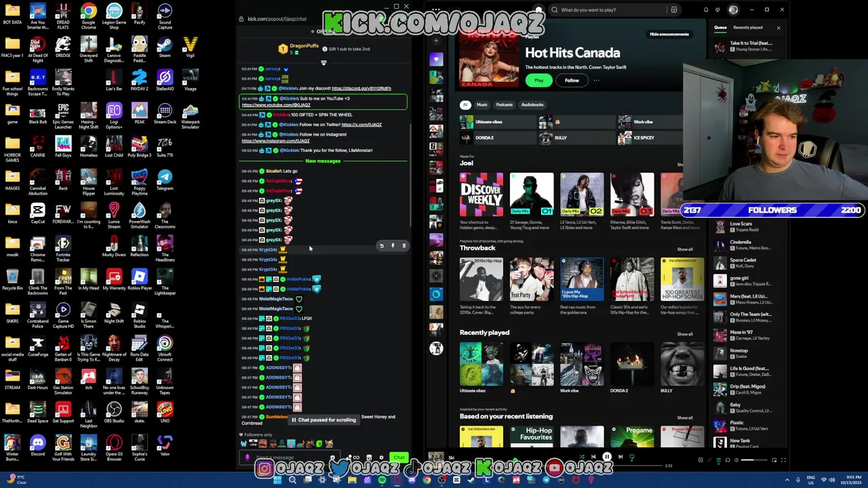Open OBS Studio desktop icon

(114, 413)
